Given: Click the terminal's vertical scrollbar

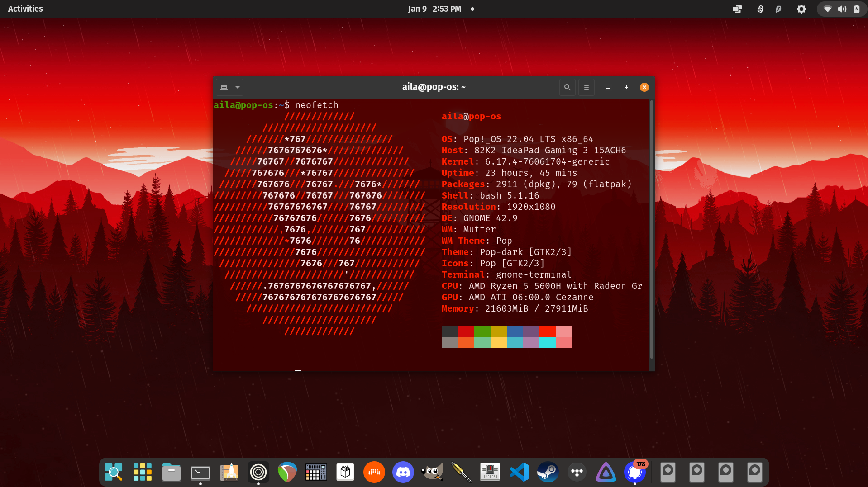Looking at the screenshot, I should [652, 230].
